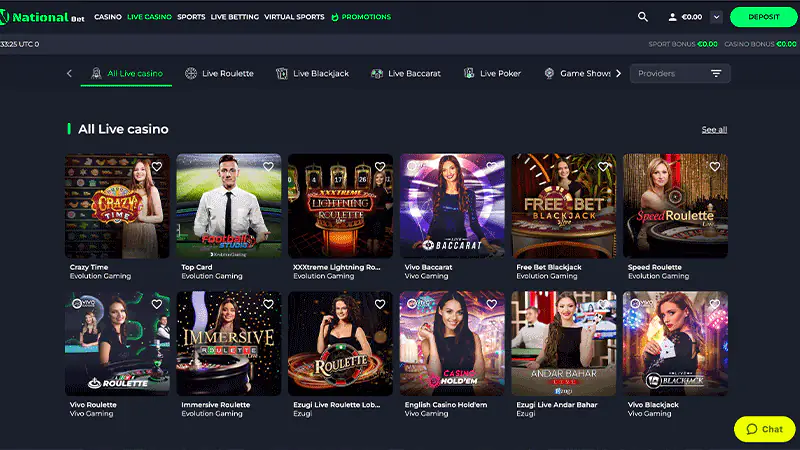The image size is (800, 450).
Task: Select the Live Poker tab
Action: pyautogui.click(x=492, y=73)
